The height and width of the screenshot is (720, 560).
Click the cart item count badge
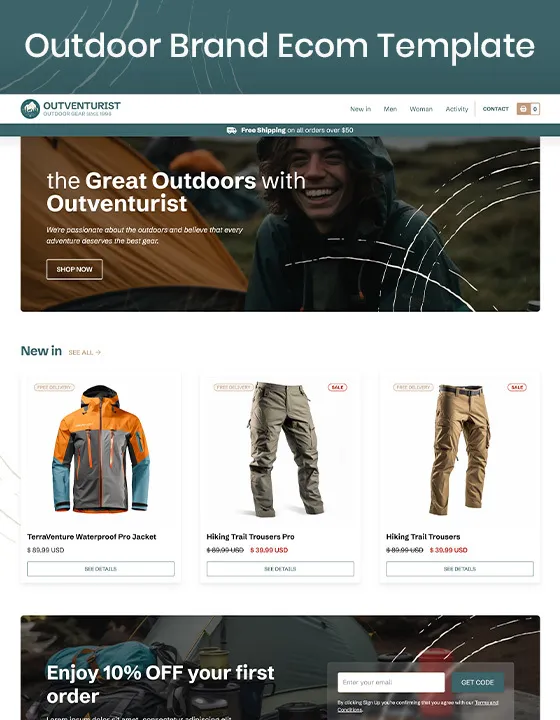click(x=535, y=109)
